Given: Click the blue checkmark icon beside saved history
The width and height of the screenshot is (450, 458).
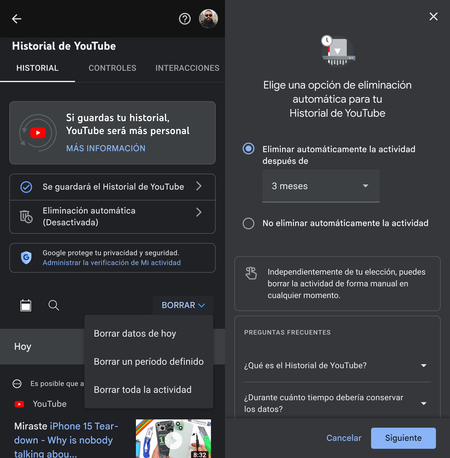Looking at the screenshot, I should pos(26,187).
